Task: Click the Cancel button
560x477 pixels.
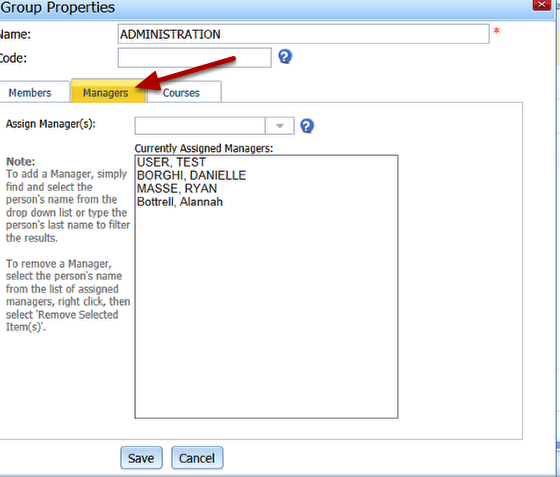Action: click(x=197, y=458)
